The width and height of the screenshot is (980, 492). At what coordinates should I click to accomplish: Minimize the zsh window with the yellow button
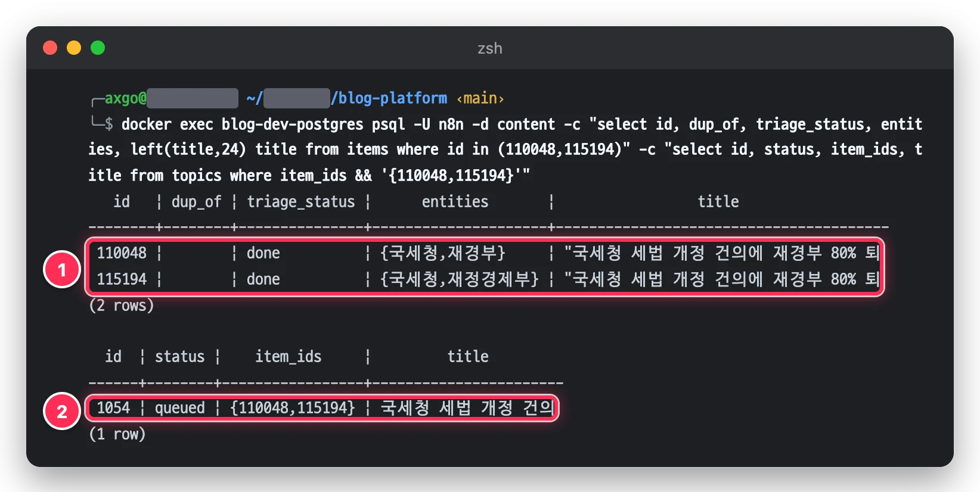click(x=74, y=48)
